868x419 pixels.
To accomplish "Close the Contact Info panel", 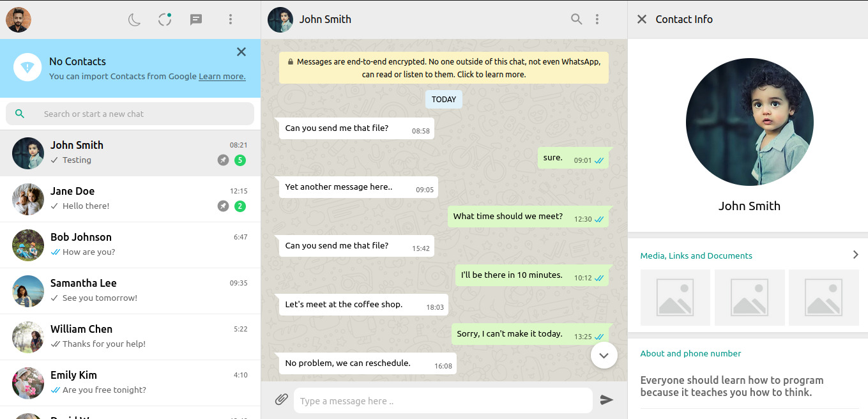I will 642,19.
